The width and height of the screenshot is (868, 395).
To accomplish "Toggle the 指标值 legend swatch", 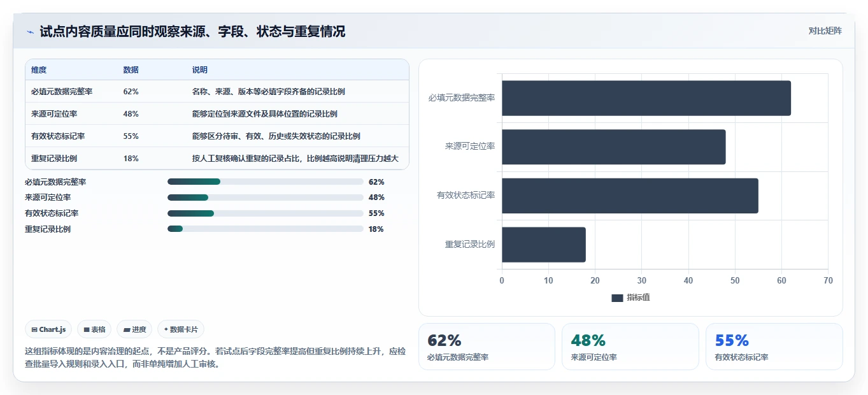I will click(617, 298).
